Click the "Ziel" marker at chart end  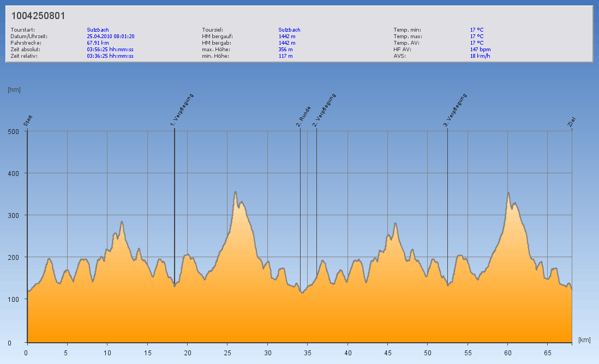click(x=572, y=122)
